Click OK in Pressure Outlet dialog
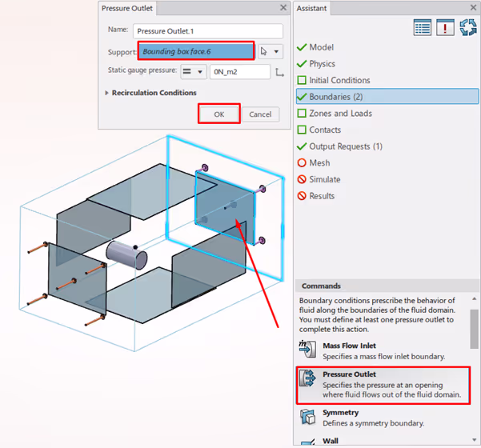The height and width of the screenshot is (448, 481). point(219,114)
